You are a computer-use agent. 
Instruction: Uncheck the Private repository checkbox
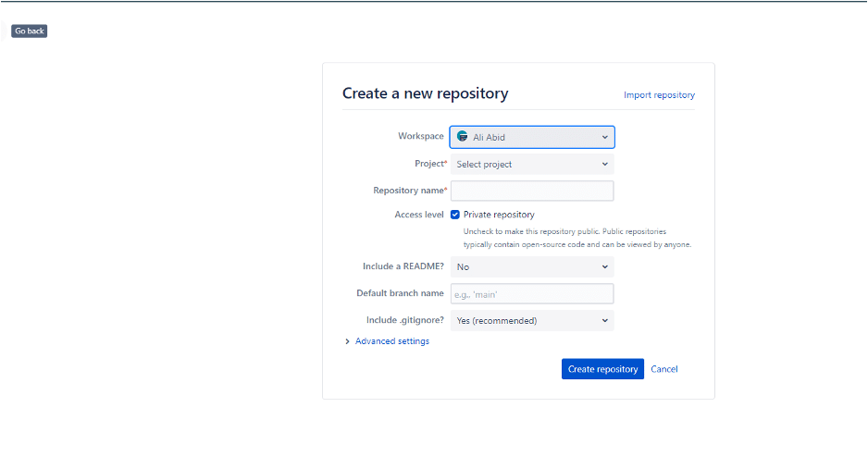[x=455, y=215]
